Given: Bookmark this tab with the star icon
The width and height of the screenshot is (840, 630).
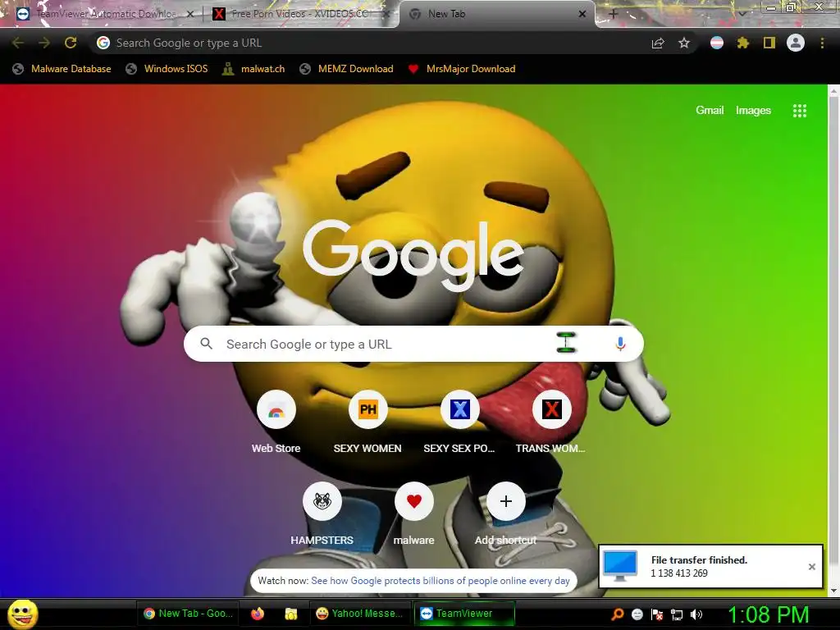Looking at the screenshot, I should 684,43.
